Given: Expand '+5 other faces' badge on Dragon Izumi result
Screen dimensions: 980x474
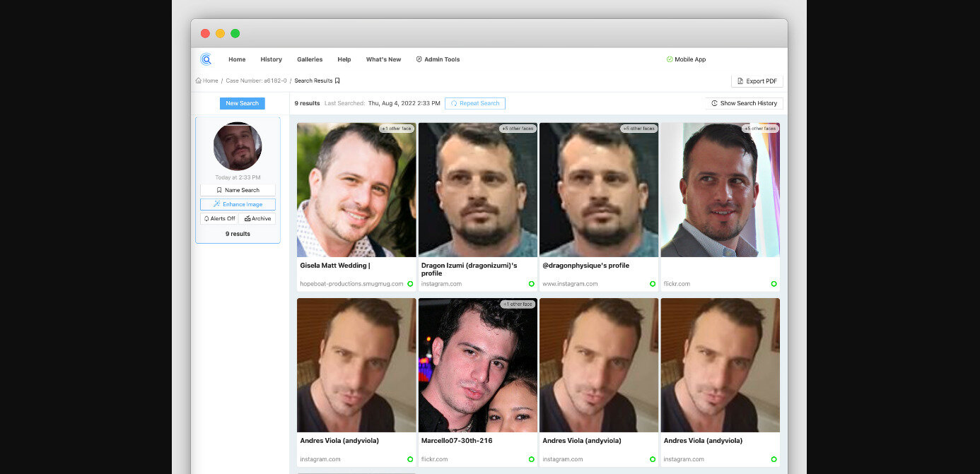Looking at the screenshot, I should click(x=518, y=129).
